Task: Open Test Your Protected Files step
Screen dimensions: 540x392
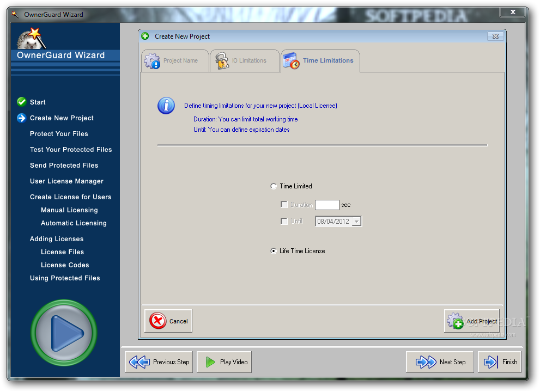Action: pos(71,150)
